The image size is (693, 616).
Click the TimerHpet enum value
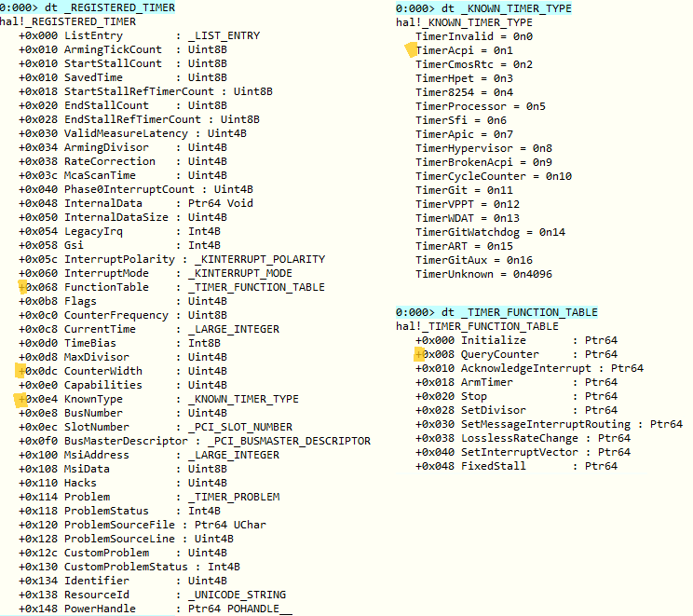coord(465,78)
